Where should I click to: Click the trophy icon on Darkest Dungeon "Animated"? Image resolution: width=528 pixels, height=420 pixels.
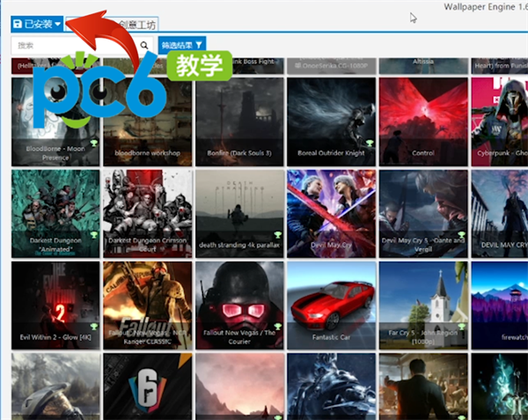[x=93, y=235]
